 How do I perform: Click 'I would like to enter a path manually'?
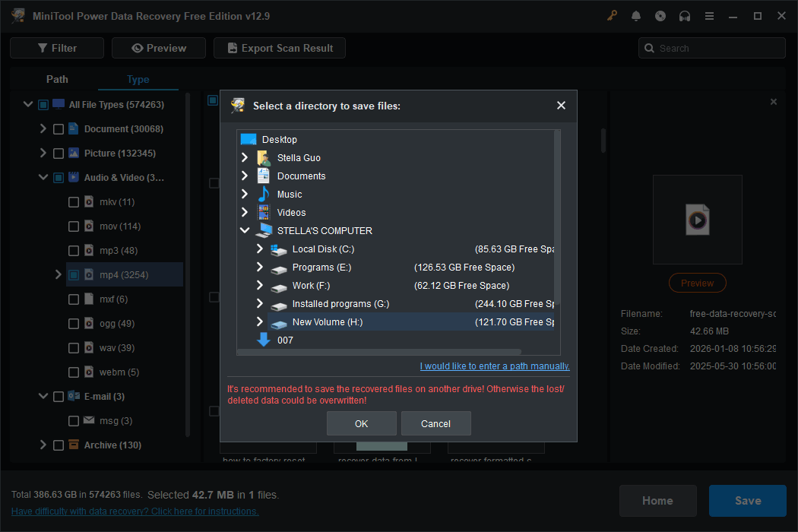pos(495,366)
